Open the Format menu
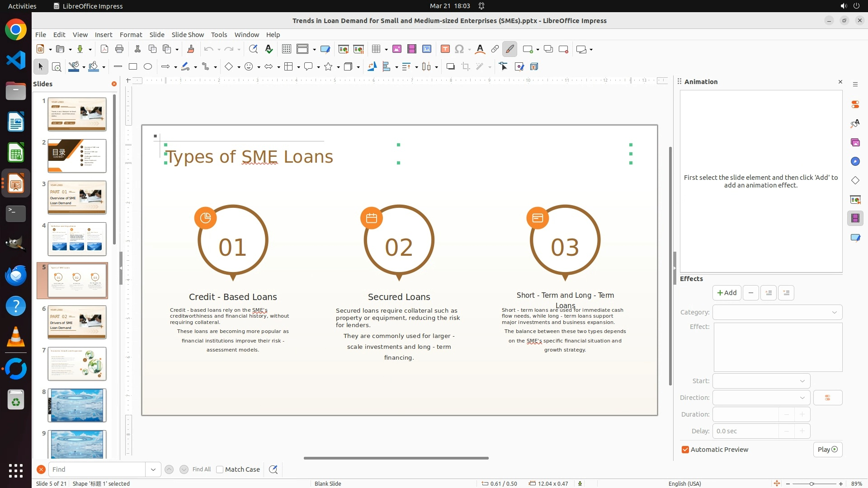868x488 pixels. pyautogui.click(x=131, y=35)
